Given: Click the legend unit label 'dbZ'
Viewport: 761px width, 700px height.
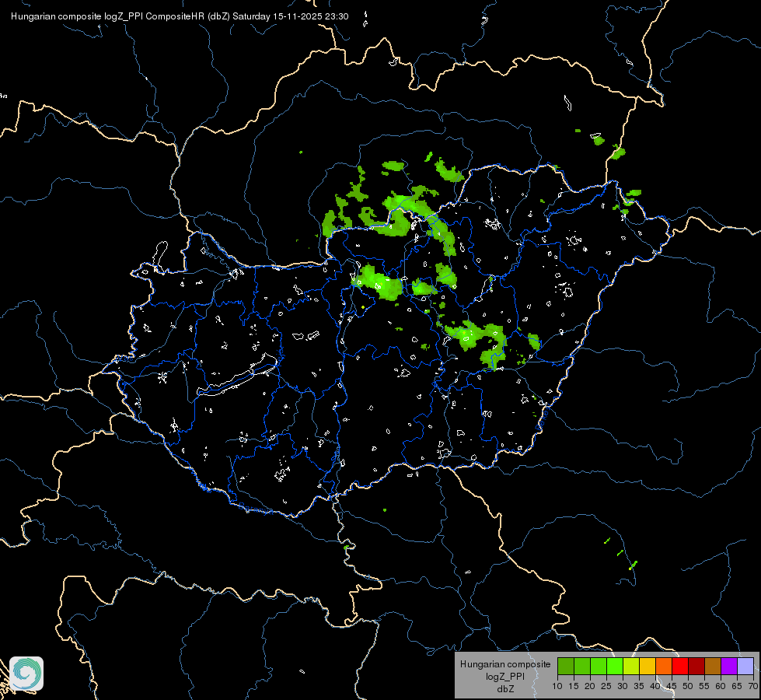Looking at the screenshot, I should coord(505,689).
